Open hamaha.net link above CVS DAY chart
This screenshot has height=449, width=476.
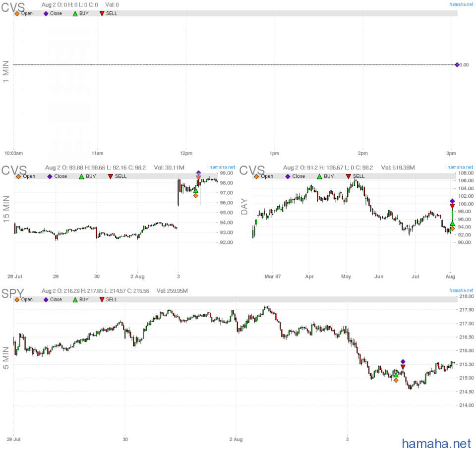(x=460, y=167)
